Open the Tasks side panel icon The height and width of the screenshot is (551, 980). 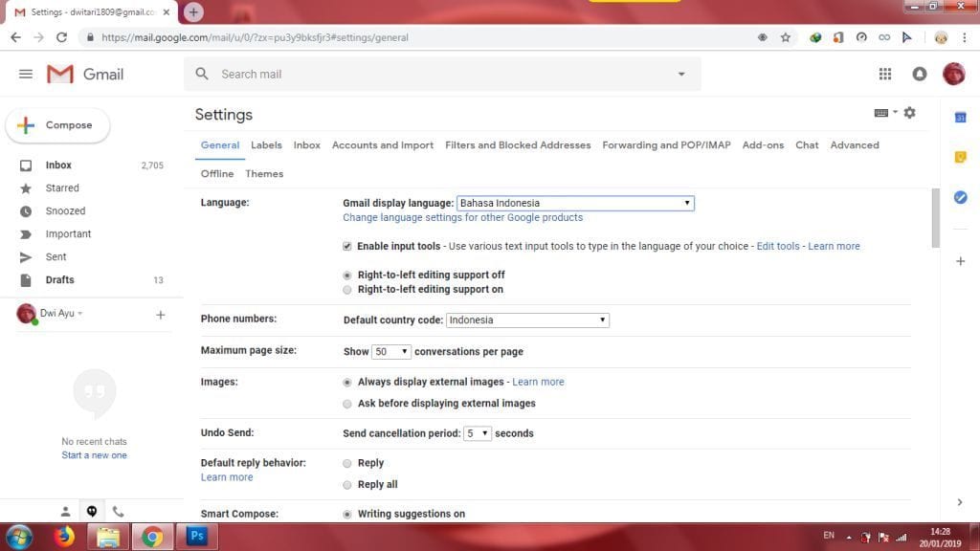click(x=961, y=197)
